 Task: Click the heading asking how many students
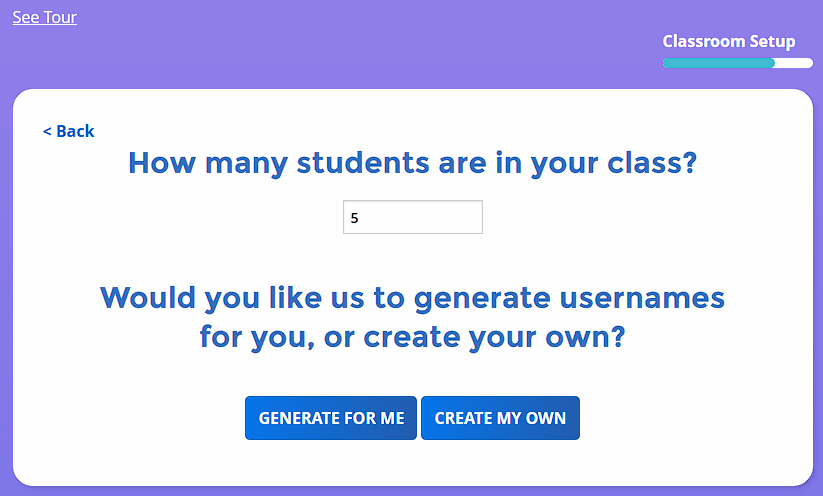(412, 163)
